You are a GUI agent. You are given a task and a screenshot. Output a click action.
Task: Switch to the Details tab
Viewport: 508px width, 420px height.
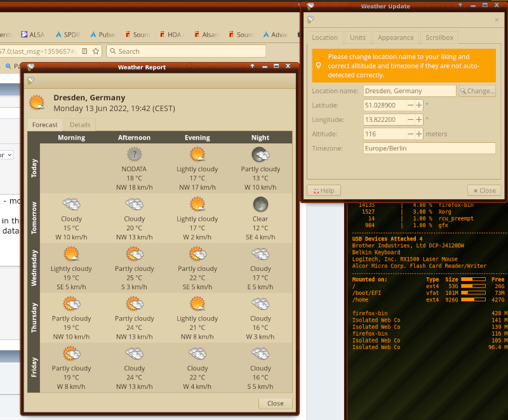click(80, 125)
